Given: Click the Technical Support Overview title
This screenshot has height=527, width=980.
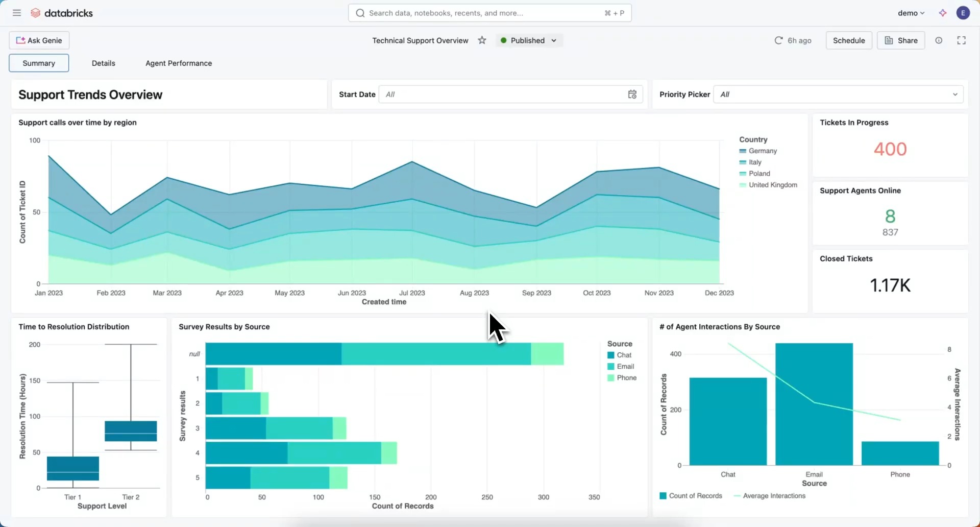Looking at the screenshot, I should [420, 40].
